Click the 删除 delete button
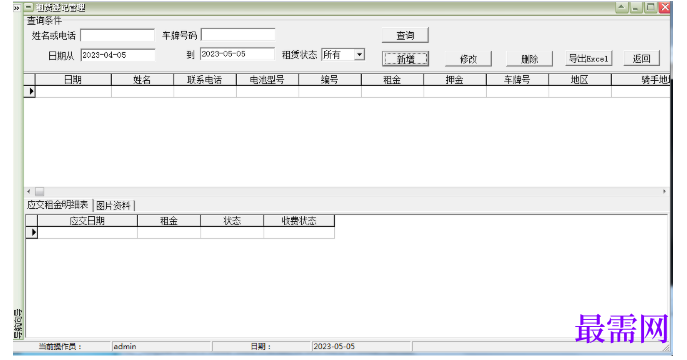This screenshot has height=360, width=687. pos(529,59)
